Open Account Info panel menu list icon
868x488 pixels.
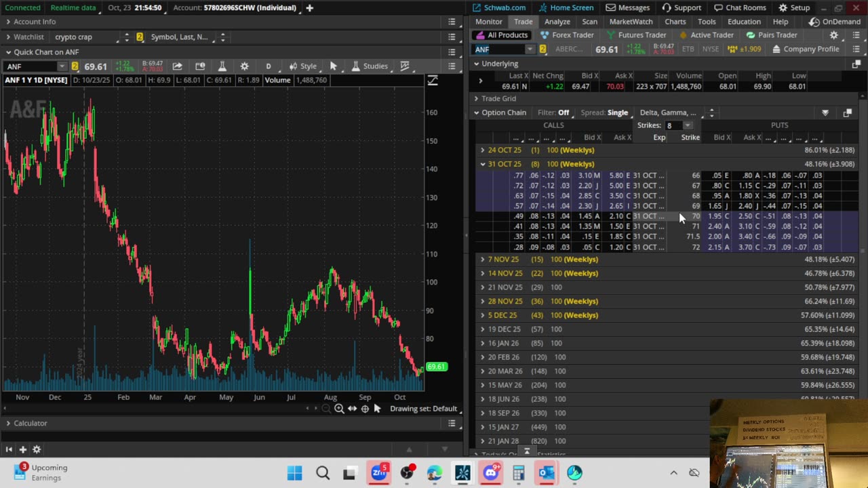pyautogui.click(x=452, y=22)
